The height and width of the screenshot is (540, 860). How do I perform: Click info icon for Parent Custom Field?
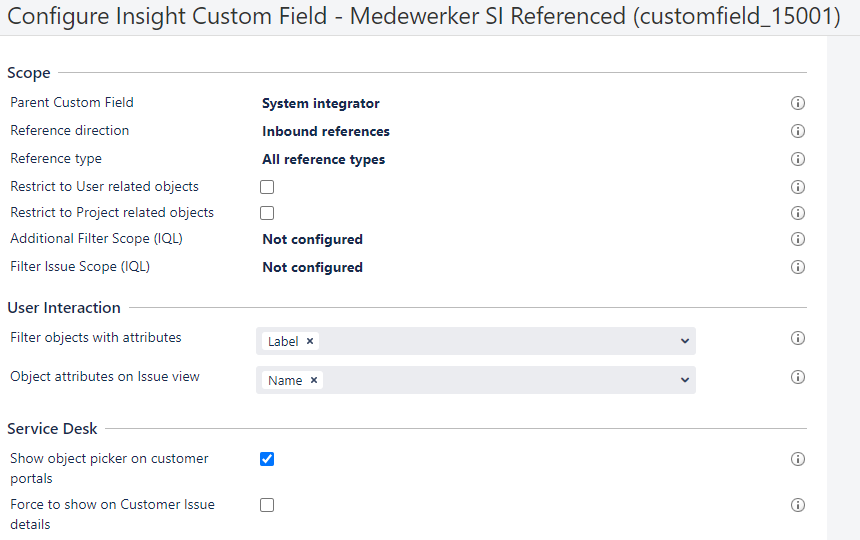[798, 103]
